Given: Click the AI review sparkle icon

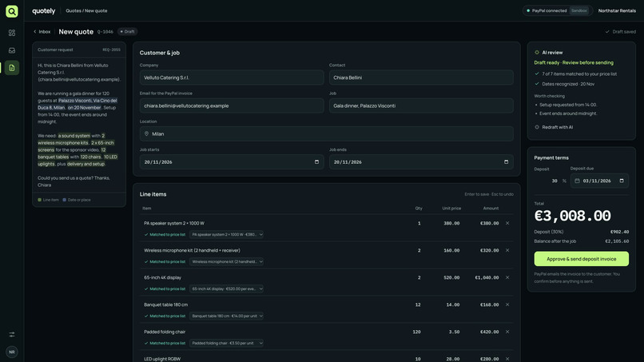Looking at the screenshot, I should (x=537, y=53).
